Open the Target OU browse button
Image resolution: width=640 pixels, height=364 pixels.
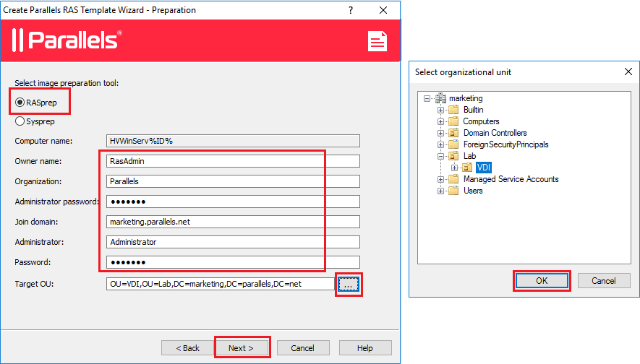pyautogui.click(x=348, y=285)
